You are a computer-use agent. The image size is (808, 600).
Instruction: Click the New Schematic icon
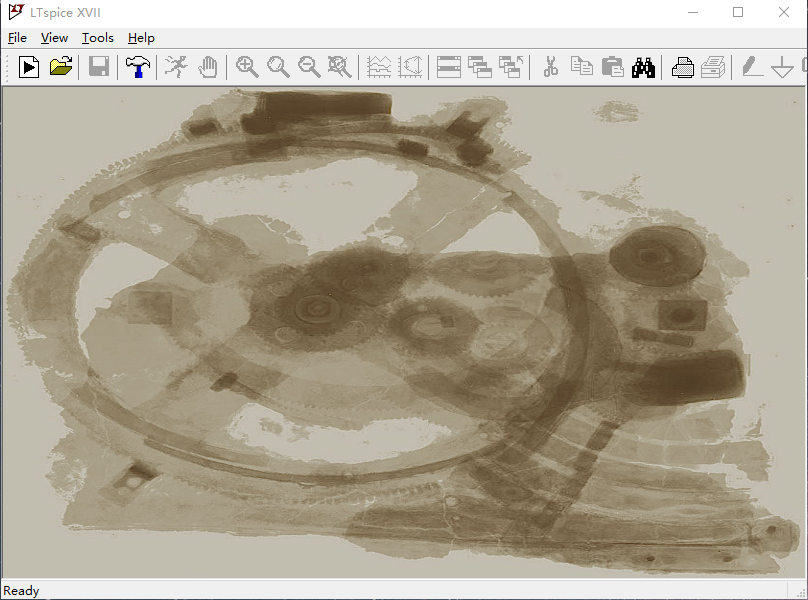pyautogui.click(x=29, y=67)
